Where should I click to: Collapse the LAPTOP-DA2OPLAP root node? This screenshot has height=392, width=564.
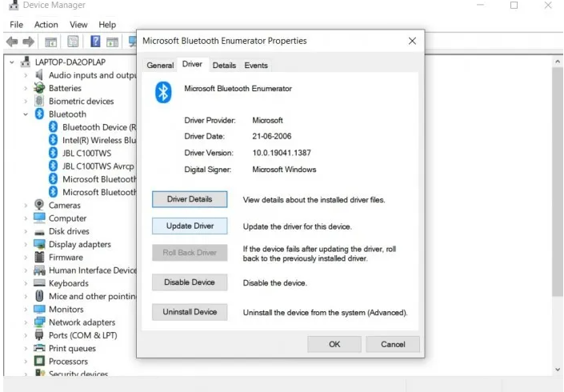pos(12,62)
